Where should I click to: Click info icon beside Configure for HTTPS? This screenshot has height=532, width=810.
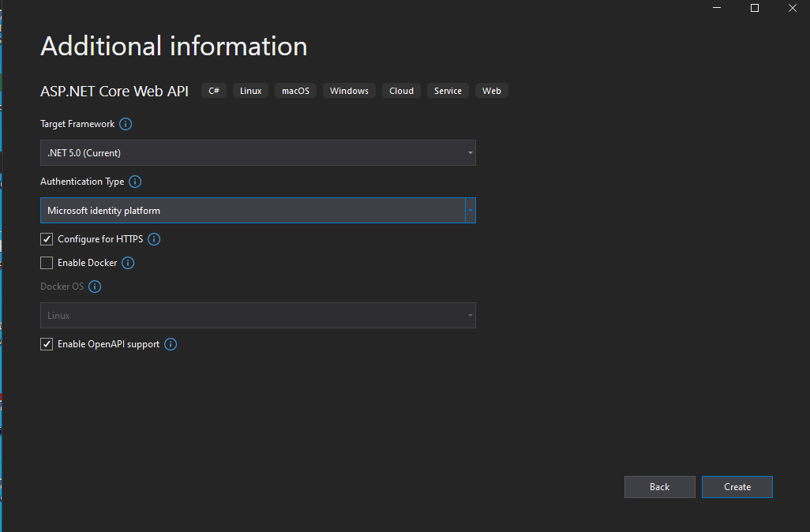tap(154, 239)
